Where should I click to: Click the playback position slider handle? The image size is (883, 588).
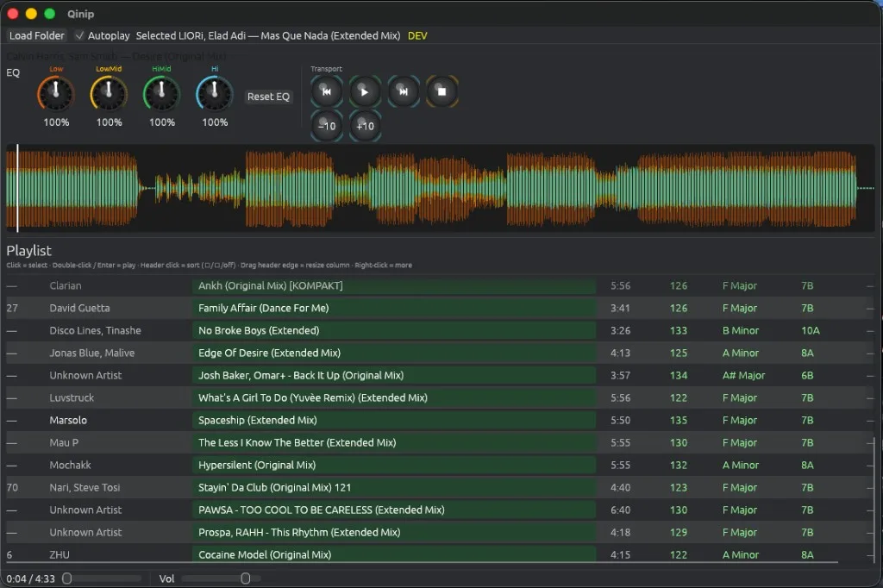pyautogui.click(x=67, y=579)
